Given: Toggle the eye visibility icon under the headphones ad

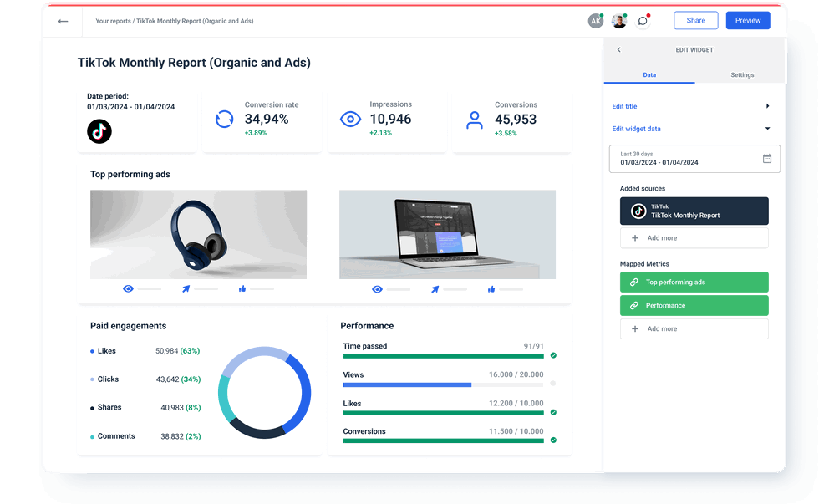Looking at the screenshot, I should tap(128, 288).
